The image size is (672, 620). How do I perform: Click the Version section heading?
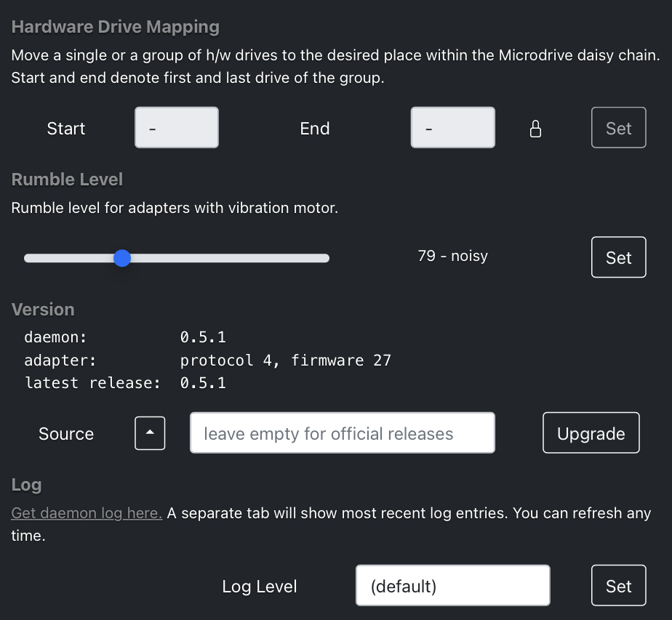(43, 309)
